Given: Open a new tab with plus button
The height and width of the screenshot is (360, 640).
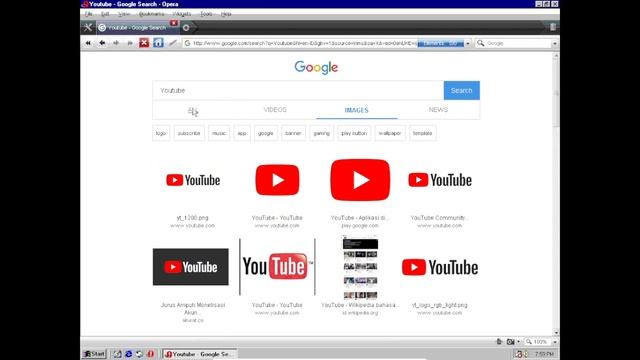Looking at the screenshot, I should point(186,28).
